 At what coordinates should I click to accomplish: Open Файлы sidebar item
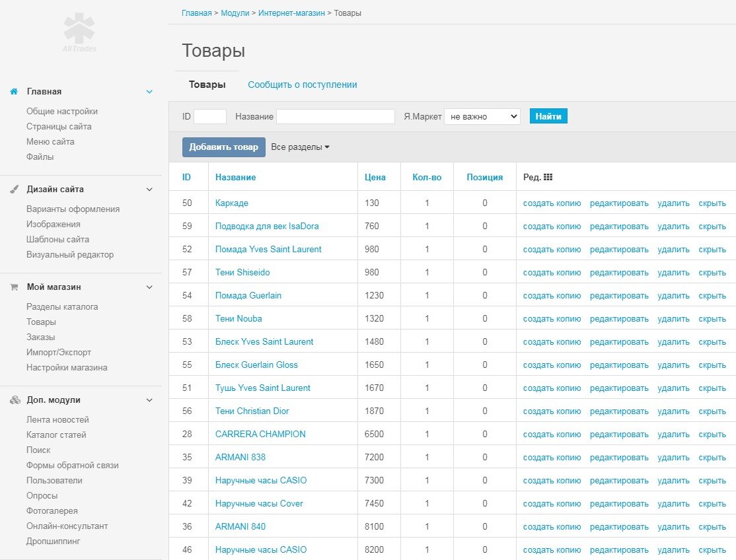[40, 157]
